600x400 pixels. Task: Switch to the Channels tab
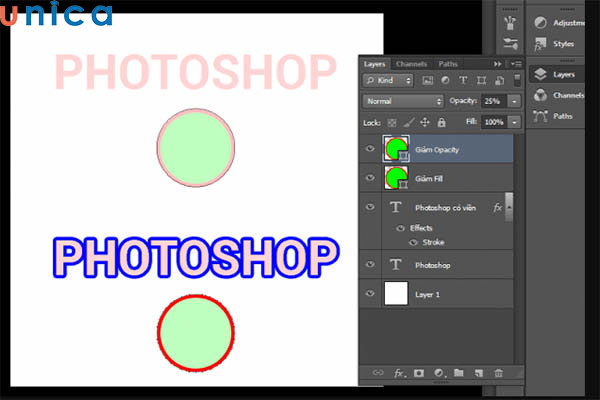coord(411,64)
